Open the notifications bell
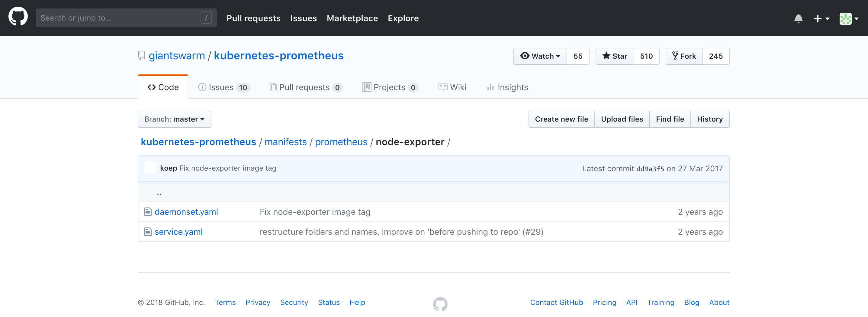Viewport: 868px width, 317px height. [x=798, y=18]
